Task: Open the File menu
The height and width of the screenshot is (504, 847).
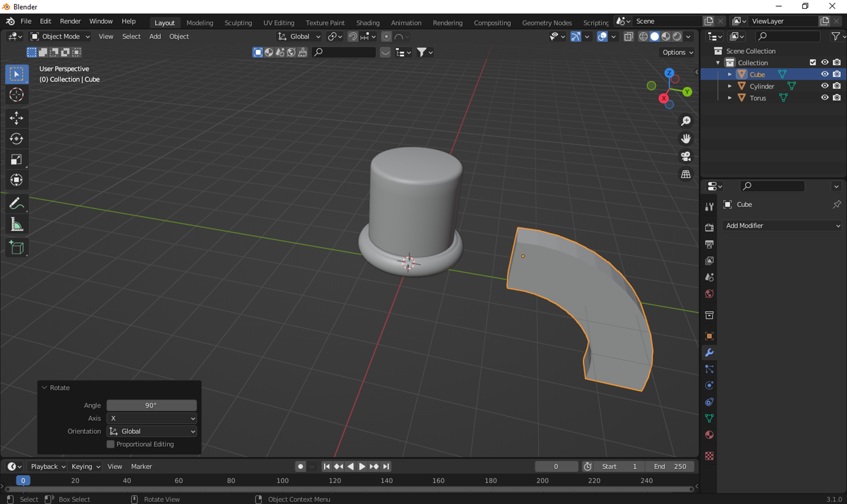Action: click(x=26, y=21)
